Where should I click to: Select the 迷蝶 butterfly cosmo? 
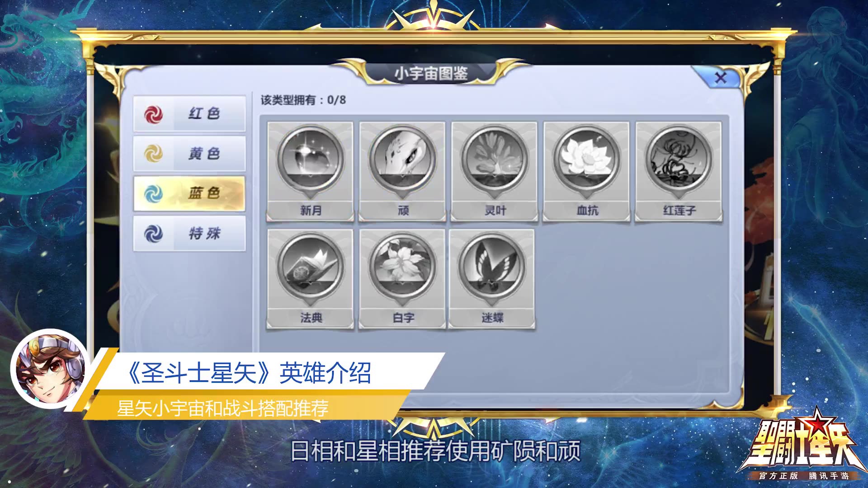[x=492, y=279]
